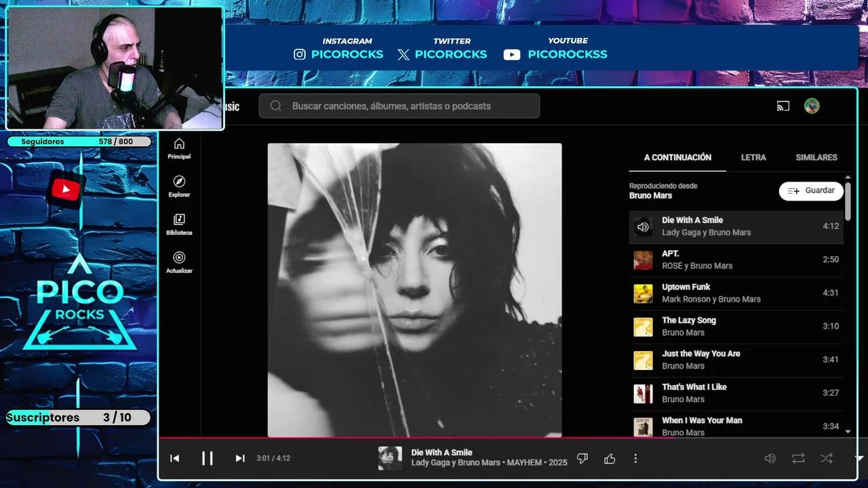Screen dimensions: 868x488
Task: Skip to previous track
Action: point(174,458)
